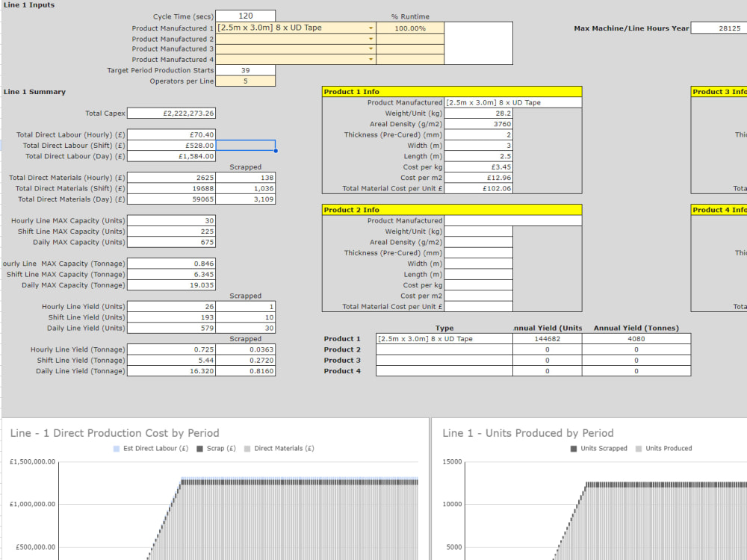Viewport: 747px width, 560px height.
Task: Open Product Manufactured 1 dropdown arrow
Action: click(371, 28)
